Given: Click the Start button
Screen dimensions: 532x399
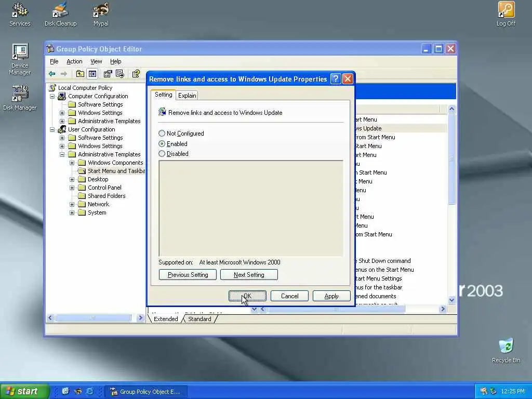Looking at the screenshot, I should (24, 391).
